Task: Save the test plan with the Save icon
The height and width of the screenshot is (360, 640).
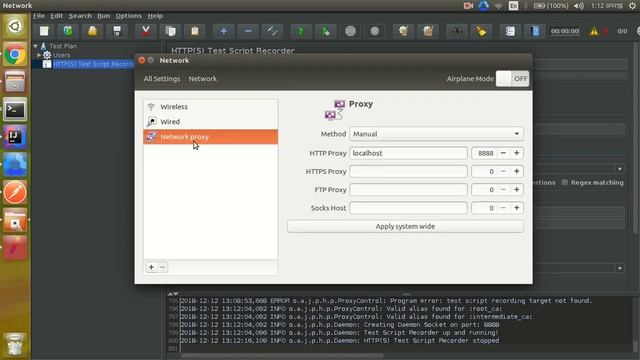Action: 117,31
